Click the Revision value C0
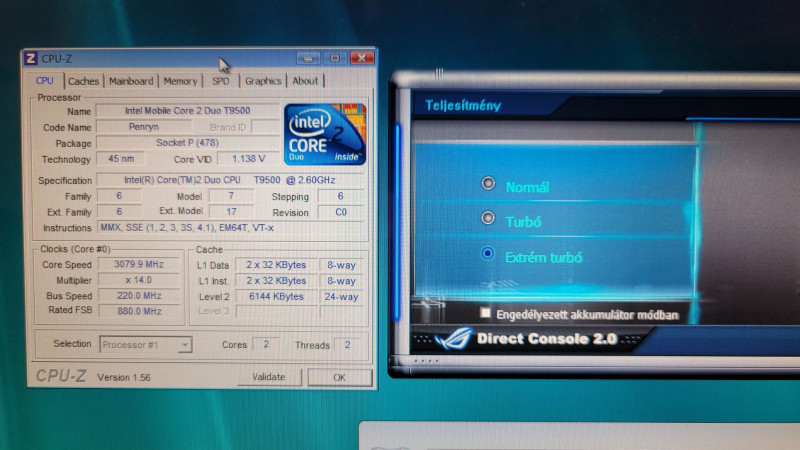The image size is (800, 450). [x=341, y=212]
